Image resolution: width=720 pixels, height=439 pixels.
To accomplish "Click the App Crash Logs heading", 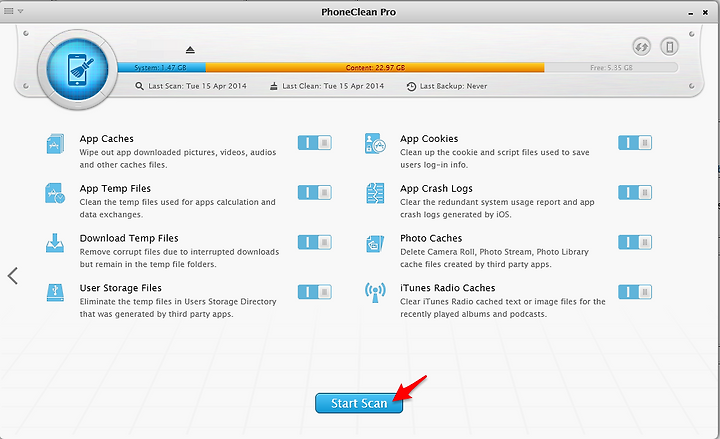I will [436, 188].
